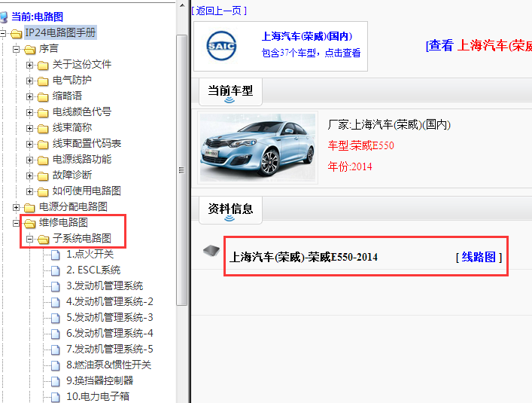The height and width of the screenshot is (403, 532).
Task: Click the open folder icon beside 维修电路图
Action: (30, 224)
